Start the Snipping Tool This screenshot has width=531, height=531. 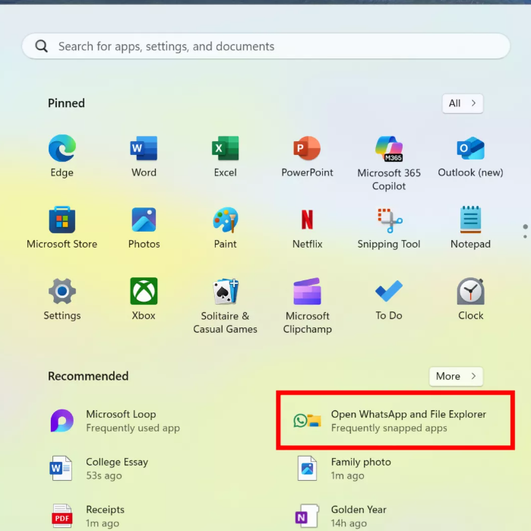(x=389, y=228)
